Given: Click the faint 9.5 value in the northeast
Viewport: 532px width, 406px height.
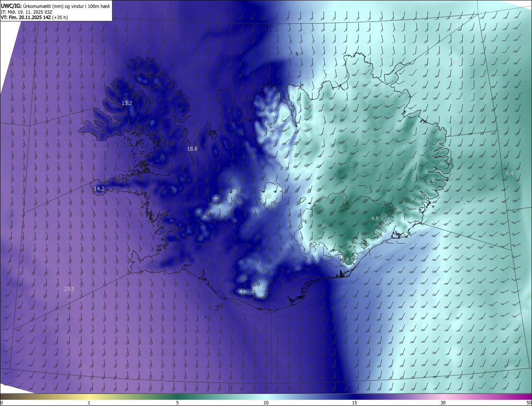Looking at the screenshot, I should point(456,62).
